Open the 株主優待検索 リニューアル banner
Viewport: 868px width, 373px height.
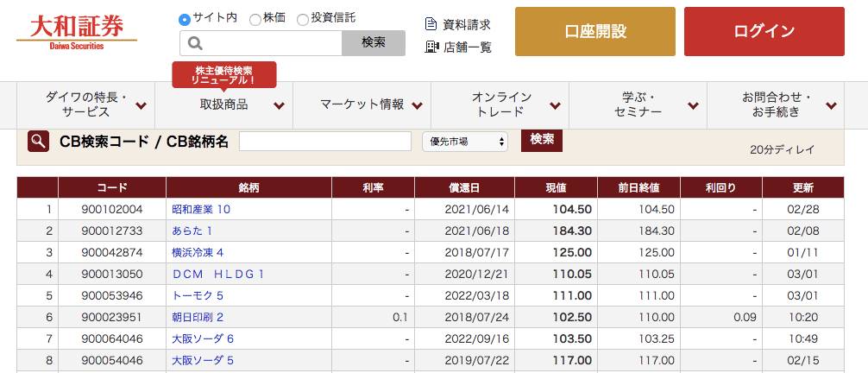coord(224,74)
